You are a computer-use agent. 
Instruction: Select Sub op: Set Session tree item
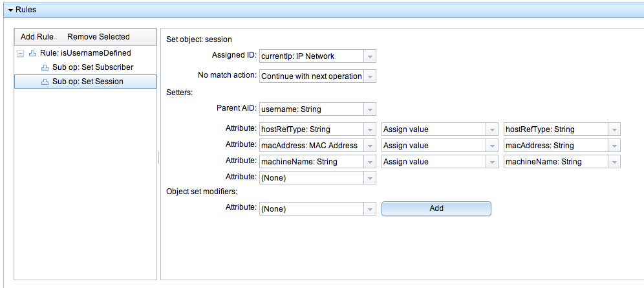click(85, 82)
